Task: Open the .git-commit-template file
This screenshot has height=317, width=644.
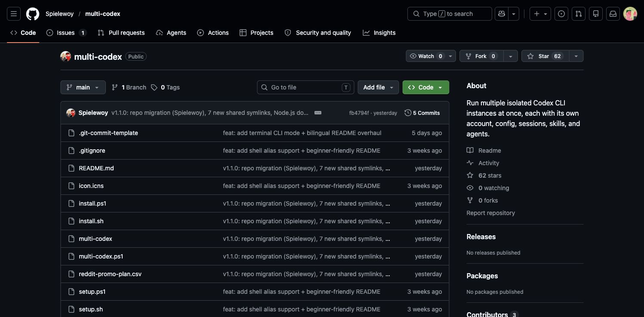Action: coord(108,133)
